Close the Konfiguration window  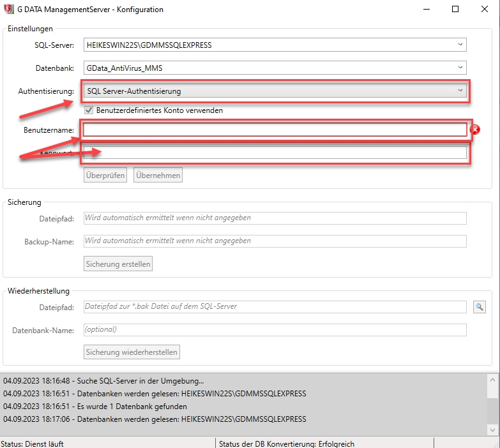[485, 9]
